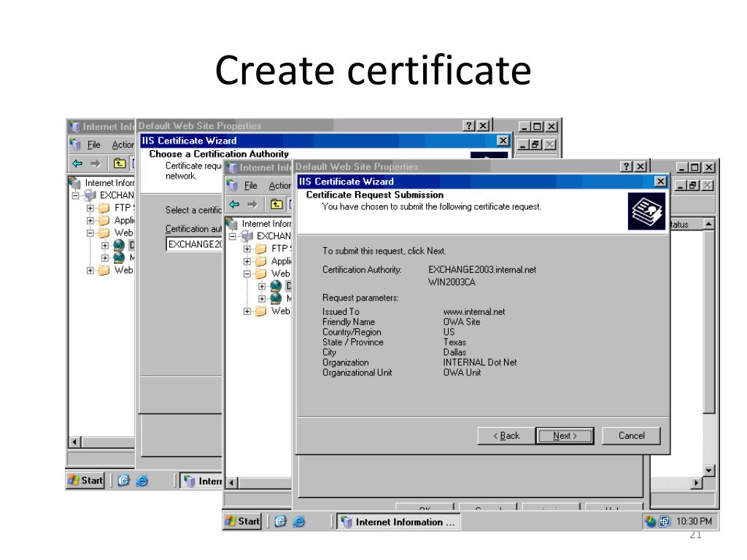This screenshot has height=560, width=747.
Task: Click the M web site globe icon in the rear tree
Action: click(119, 257)
